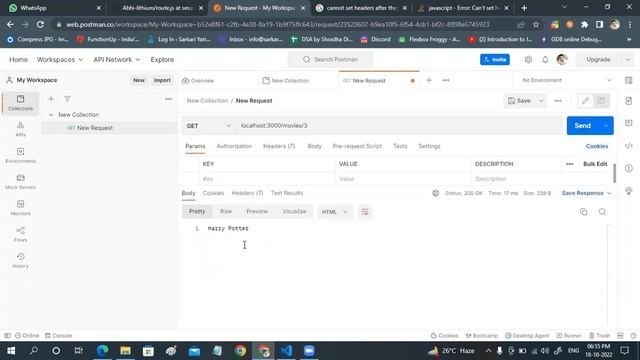The height and width of the screenshot is (360, 640).
Task: Open the Monitors sidebar panel
Action: pyautogui.click(x=20, y=208)
